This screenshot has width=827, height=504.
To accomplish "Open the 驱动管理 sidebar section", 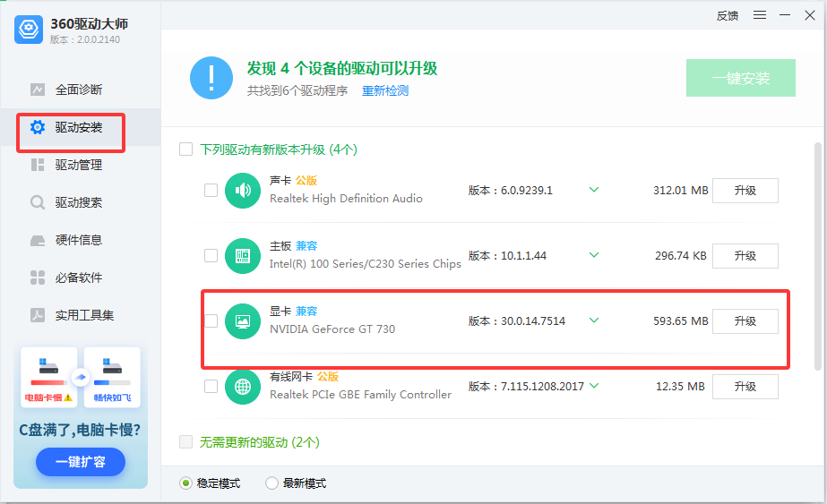I will (79, 165).
